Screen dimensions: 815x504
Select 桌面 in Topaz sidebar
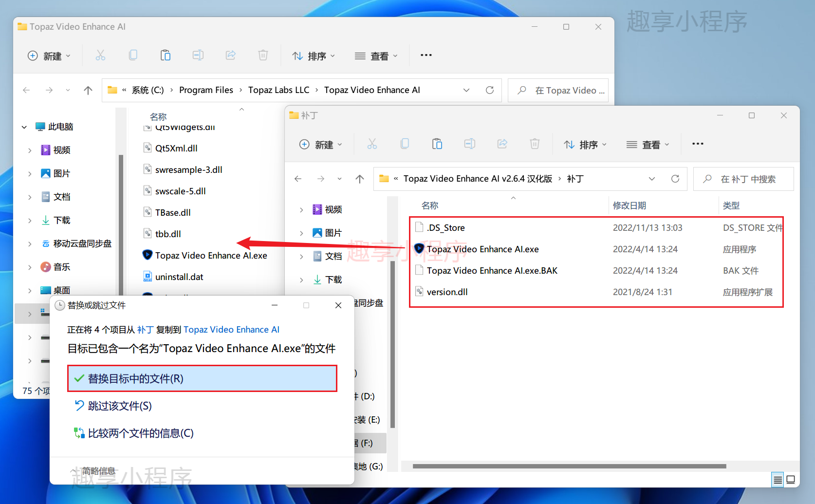tap(62, 290)
